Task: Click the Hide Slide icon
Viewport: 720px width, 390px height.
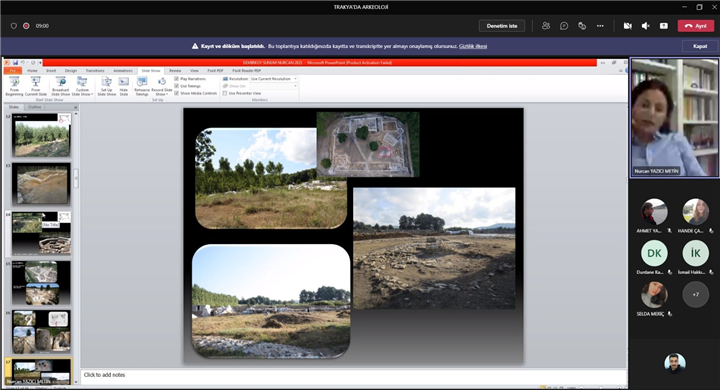Action: [124, 86]
